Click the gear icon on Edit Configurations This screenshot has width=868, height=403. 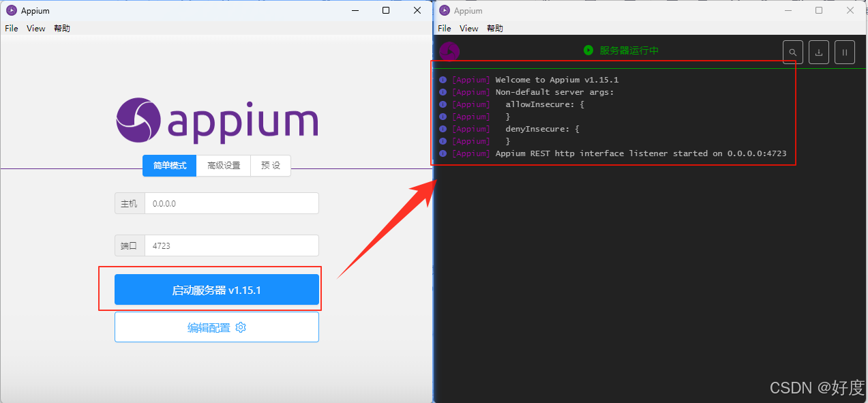pos(241,327)
